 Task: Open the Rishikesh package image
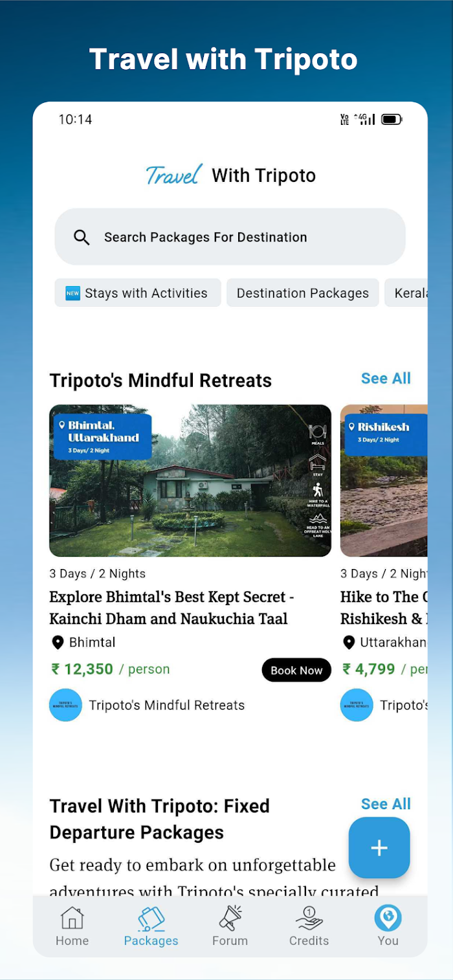[384, 480]
